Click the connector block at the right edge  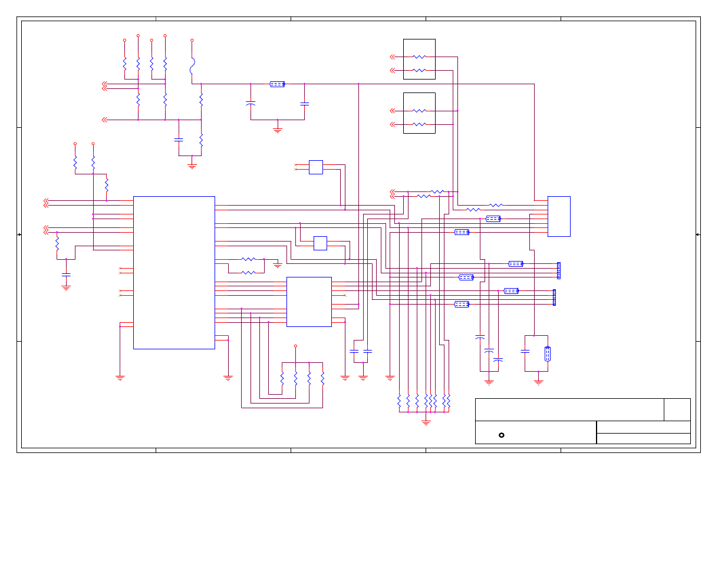coord(559,216)
